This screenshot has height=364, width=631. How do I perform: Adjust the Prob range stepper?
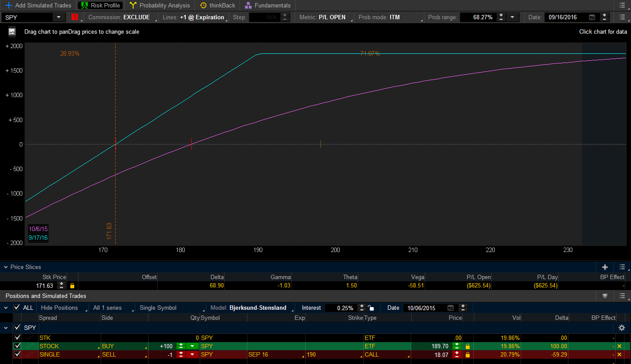click(x=501, y=17)
